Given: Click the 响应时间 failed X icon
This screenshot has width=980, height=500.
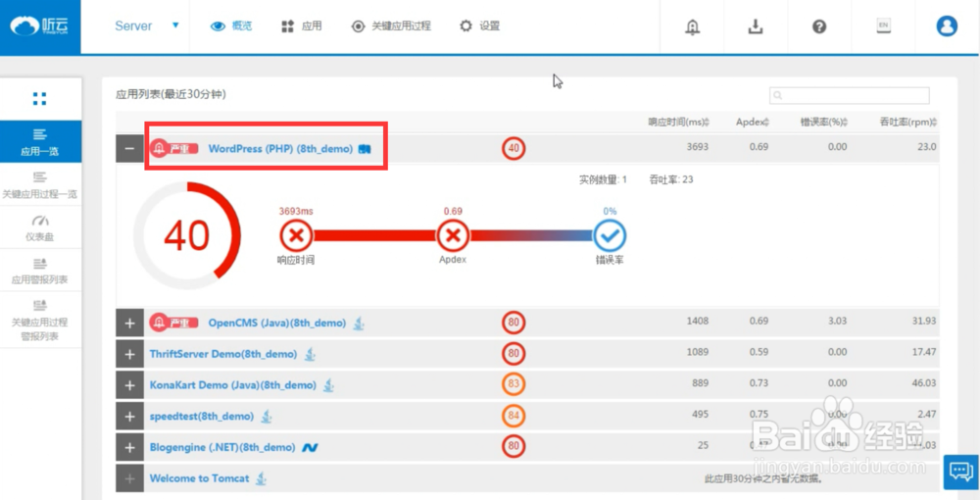Looking at the screenshot, I should tap(296, 235).
